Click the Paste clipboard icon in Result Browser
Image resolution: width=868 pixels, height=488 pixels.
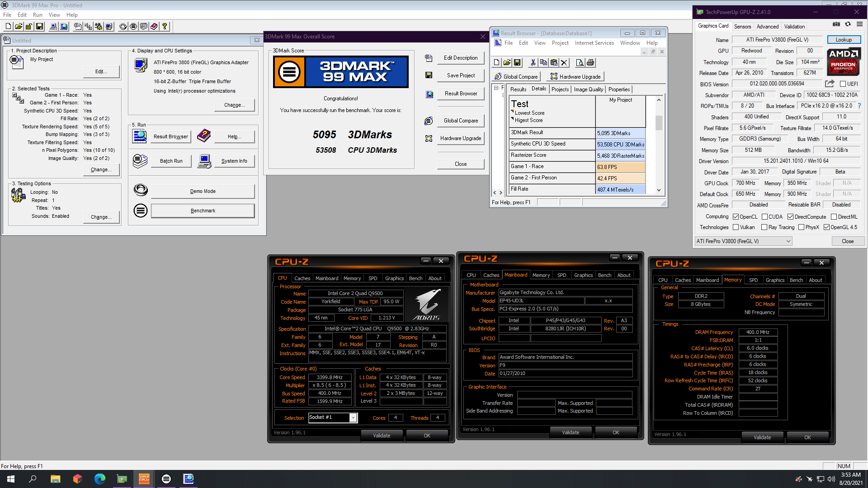(554, 63)
